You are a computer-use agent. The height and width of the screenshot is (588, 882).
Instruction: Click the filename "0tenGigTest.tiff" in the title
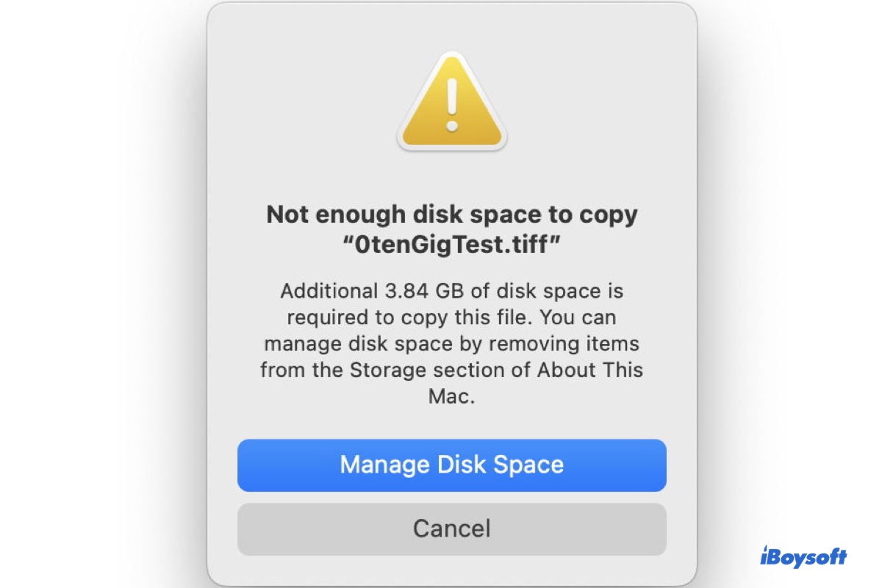(x=451, y=245)
